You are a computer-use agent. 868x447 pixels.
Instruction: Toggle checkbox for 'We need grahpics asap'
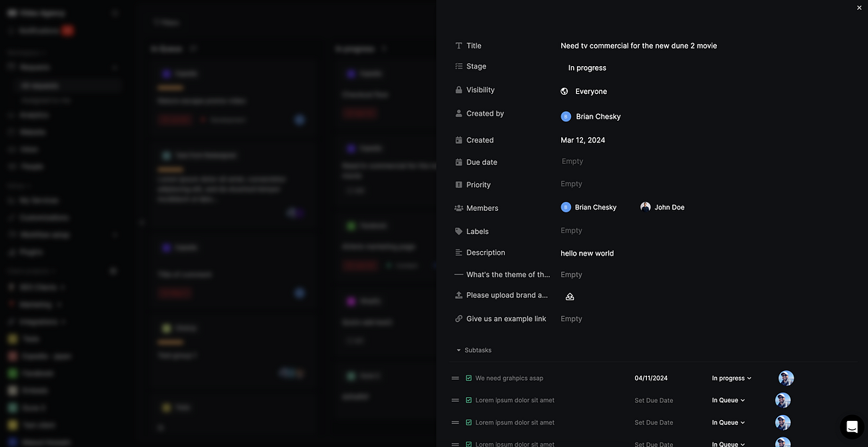[x=469, y=378]
